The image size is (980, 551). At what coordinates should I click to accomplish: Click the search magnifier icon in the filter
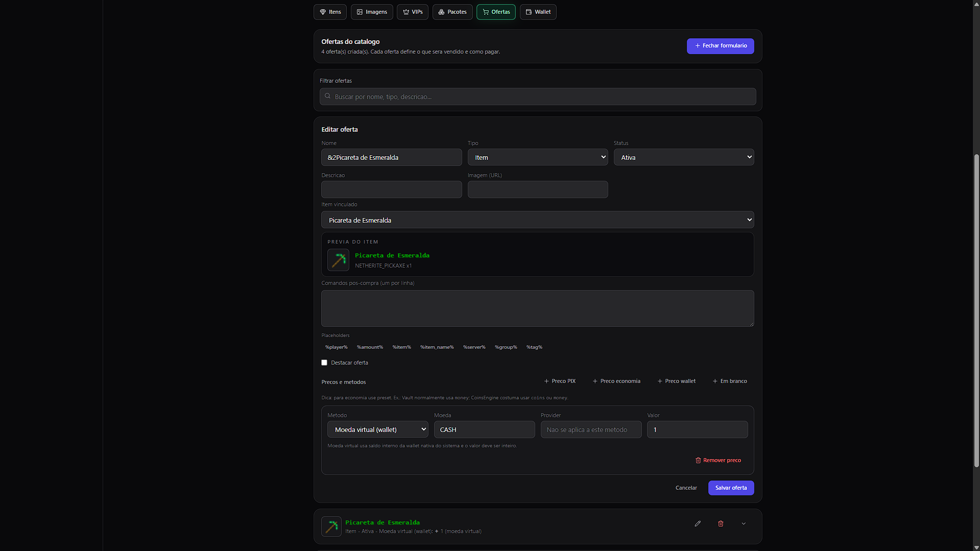328,97
